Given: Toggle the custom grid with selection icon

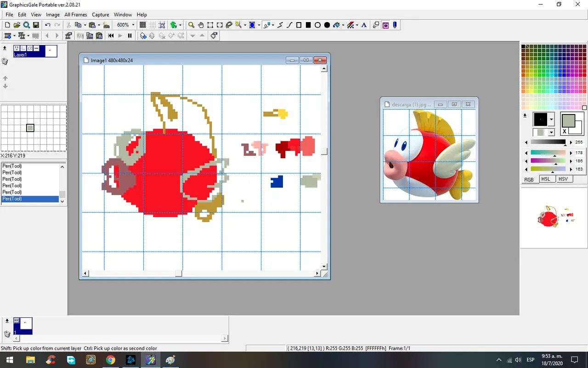Looking at the screenshot, I should pyautogui.click(x=162, y=25).
